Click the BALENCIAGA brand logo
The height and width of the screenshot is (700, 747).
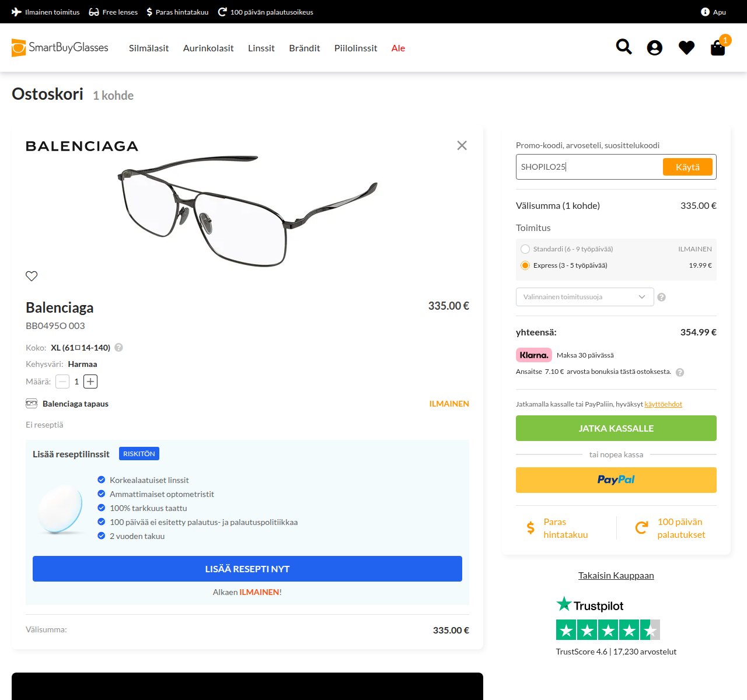[82, 146]
